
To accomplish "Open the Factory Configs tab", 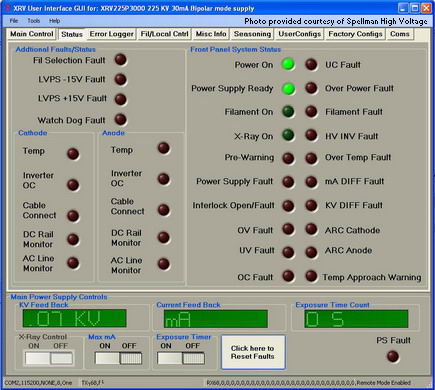I will (x=355, y=34).
